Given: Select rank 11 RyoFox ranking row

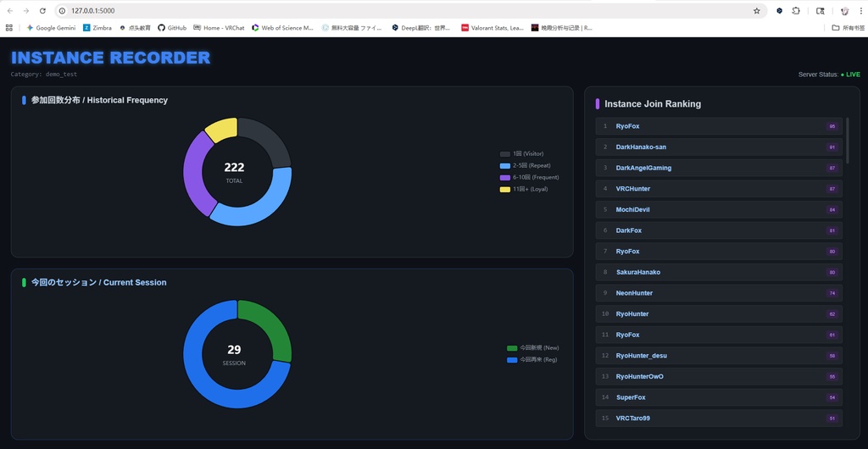Looking at the screenshot, I should pos(719,335).
